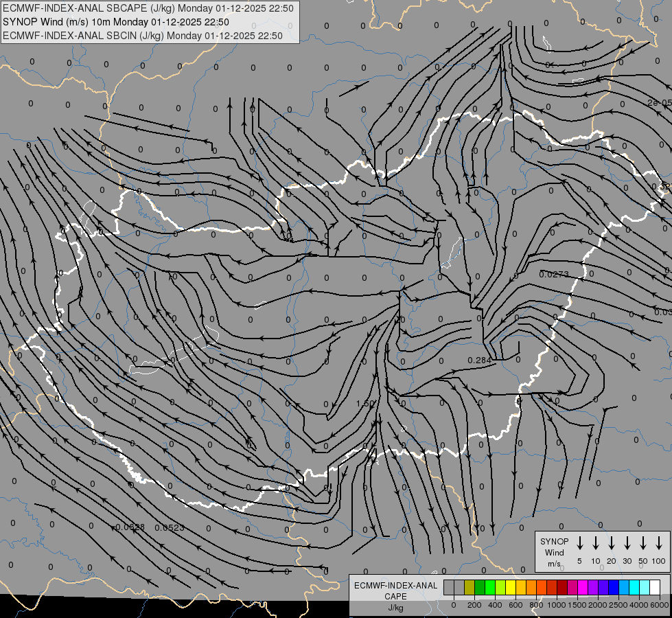Viewport: 672px width, 618px height.
Task: Pick the sky blue swatch right of 2500
Action: click(x=624, y=587)
